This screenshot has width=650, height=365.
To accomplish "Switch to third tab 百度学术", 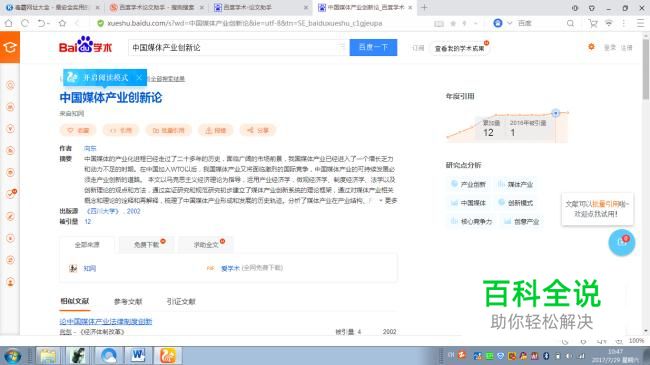I will click(261, 7).
